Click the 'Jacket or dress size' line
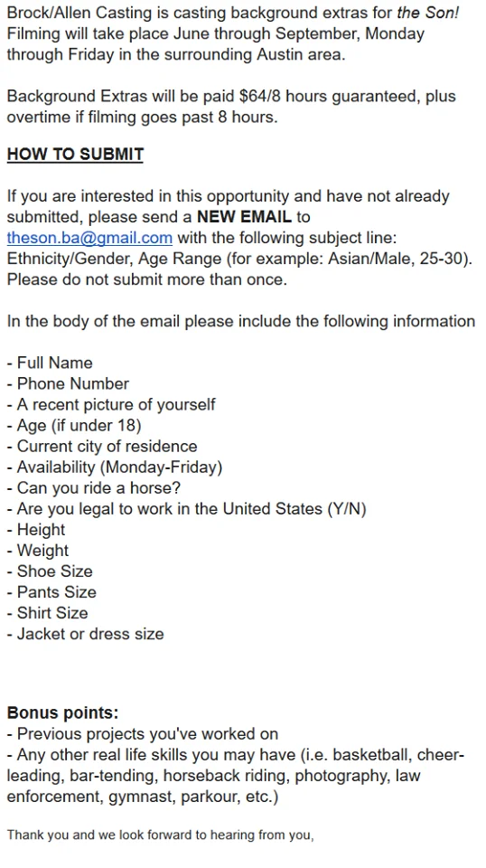 [86, 634]
